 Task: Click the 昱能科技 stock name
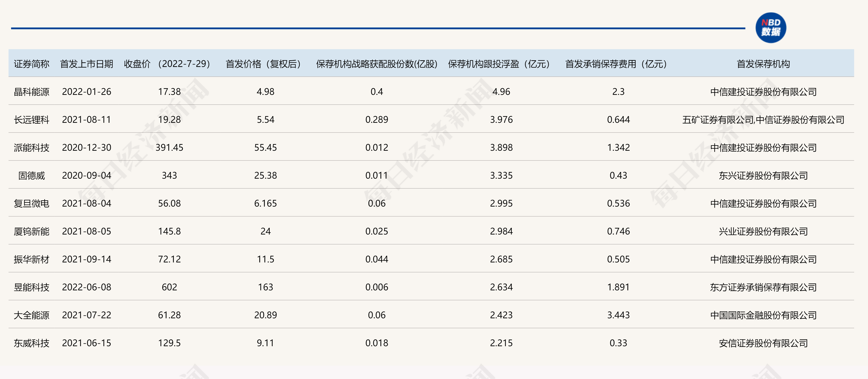[x=31, y=287]
